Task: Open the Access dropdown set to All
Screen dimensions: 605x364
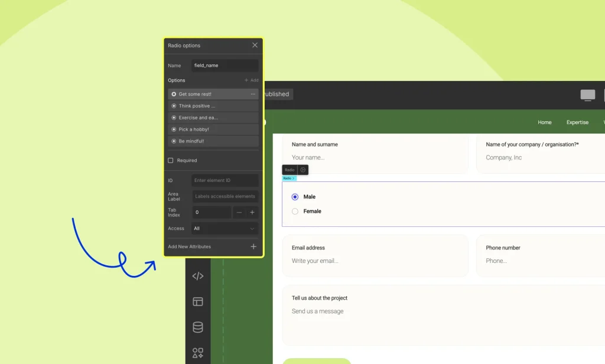Action: click(x=225, y=229)
